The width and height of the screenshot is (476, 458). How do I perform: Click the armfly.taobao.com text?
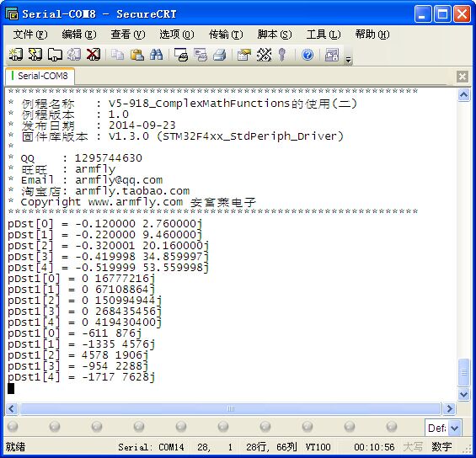(132, 191)
